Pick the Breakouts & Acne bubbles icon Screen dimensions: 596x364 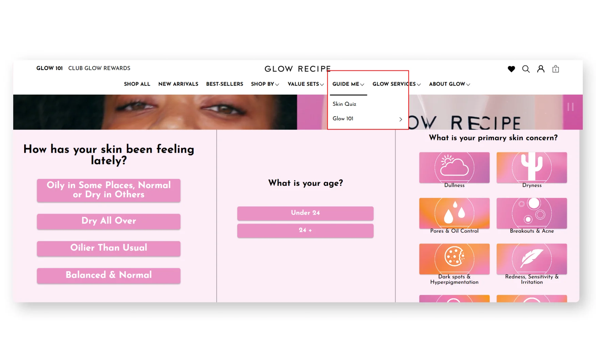click(532, 213)
